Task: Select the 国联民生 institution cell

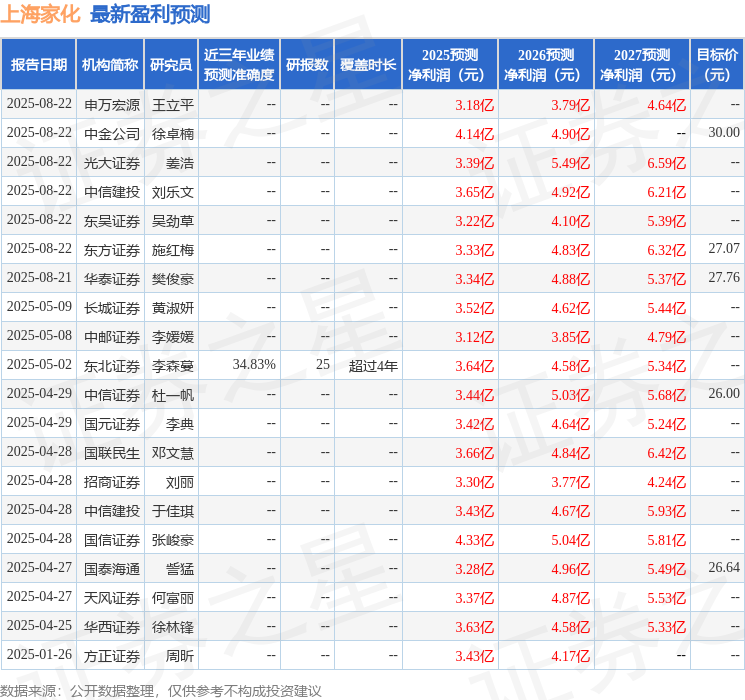Action: [x=112, y=452]
